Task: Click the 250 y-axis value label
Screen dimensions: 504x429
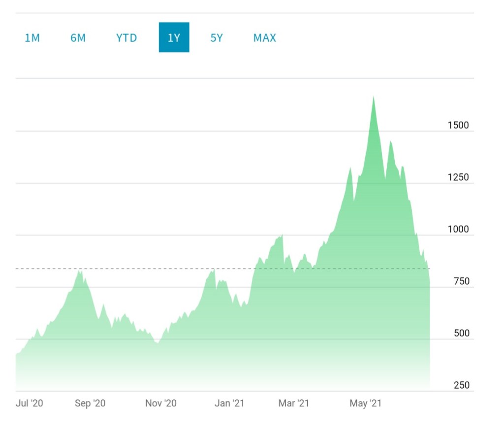Action: click(461, 385)
